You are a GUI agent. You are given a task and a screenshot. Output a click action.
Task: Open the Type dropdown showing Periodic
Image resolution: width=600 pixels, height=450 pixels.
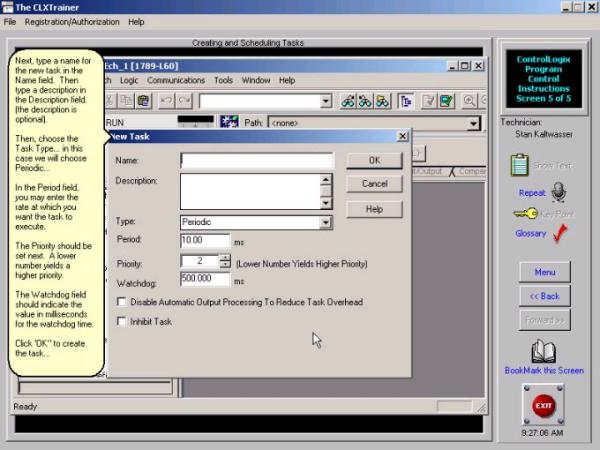pos(325,222)
